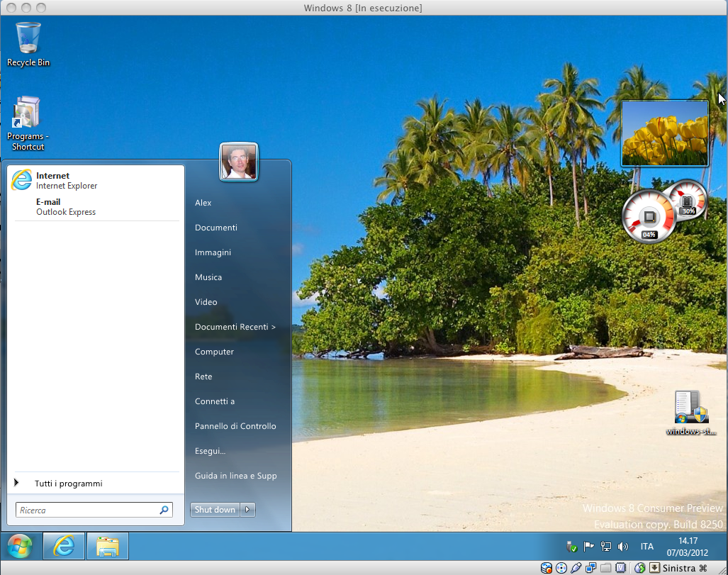The height and width of the screenshot is (575, 728).
Task: Click the Programs - Shortcut desktop icon
Action: click(28, 123)
